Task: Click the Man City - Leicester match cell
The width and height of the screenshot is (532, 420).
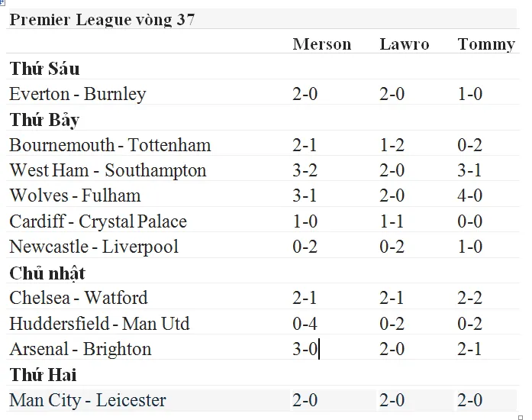Action: tap(88, 400)
